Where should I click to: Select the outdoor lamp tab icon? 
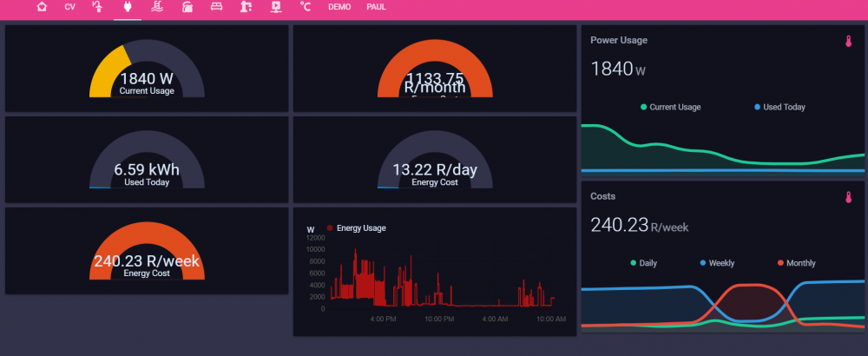coord(98,7)
